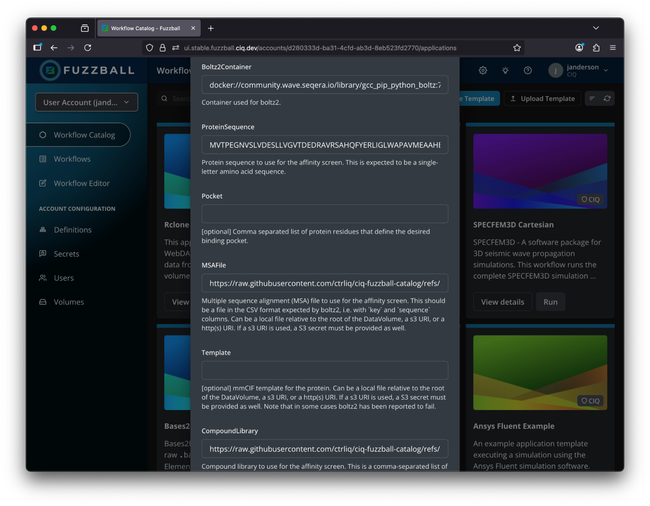Click the empty Template input field

tap(325, 370)
